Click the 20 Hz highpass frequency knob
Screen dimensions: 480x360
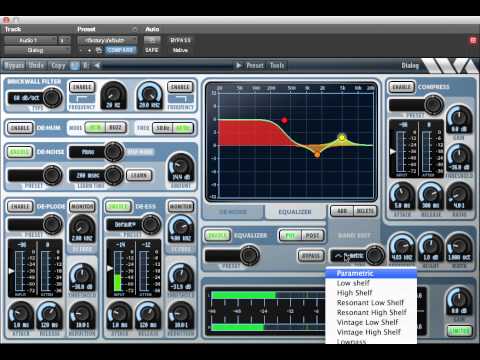tap(114, 96)
